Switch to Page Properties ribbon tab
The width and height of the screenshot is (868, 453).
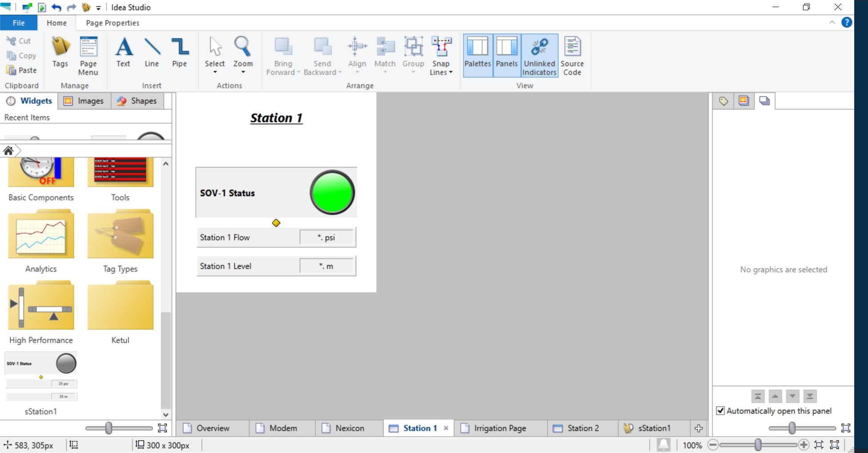113,23
